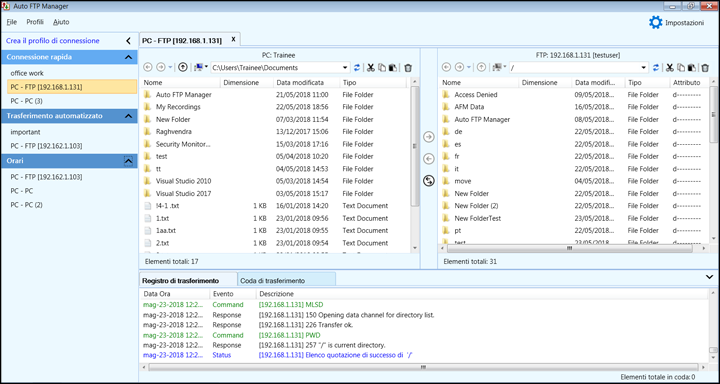This screenshot has width=720, height=384.
Task: Switch to Coda di trasferimento tab
Action: [279, 281]
